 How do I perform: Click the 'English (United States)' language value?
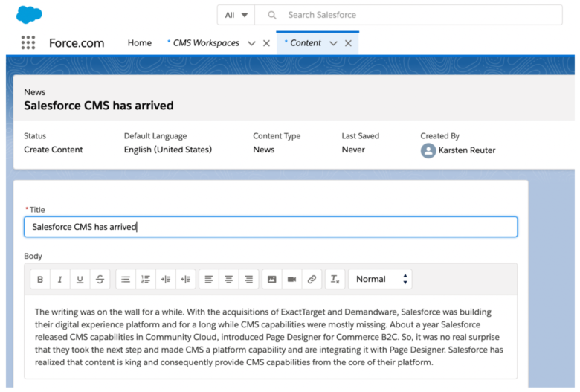168,150
